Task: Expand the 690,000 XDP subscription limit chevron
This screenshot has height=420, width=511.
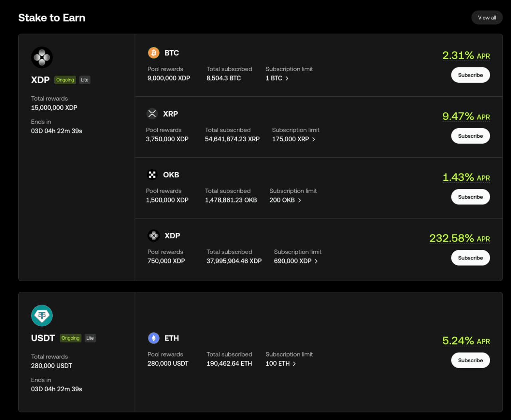Action: pos(316,261)
